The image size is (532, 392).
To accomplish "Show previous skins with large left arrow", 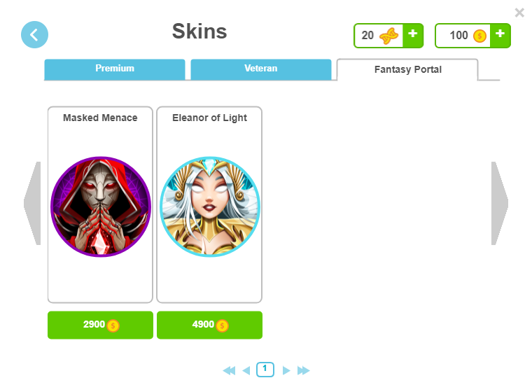I will click(32, 203).
